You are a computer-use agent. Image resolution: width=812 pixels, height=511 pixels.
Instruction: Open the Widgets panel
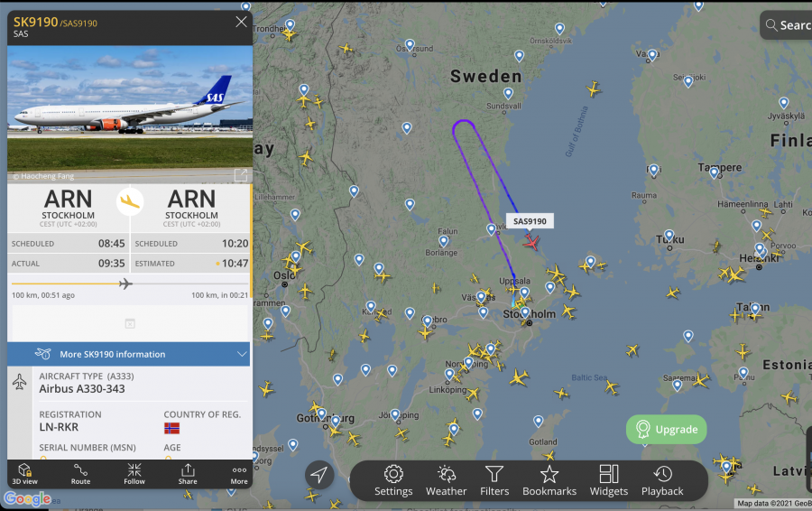click(608, 481)
